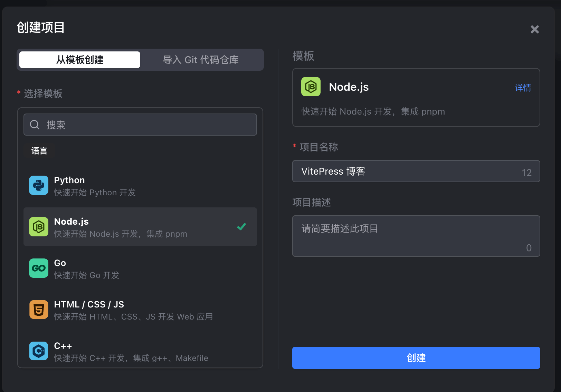Image resolution: width=561 pixels, height=392 pixels.
Task: Click the 语言 category label
Action: 39,151
